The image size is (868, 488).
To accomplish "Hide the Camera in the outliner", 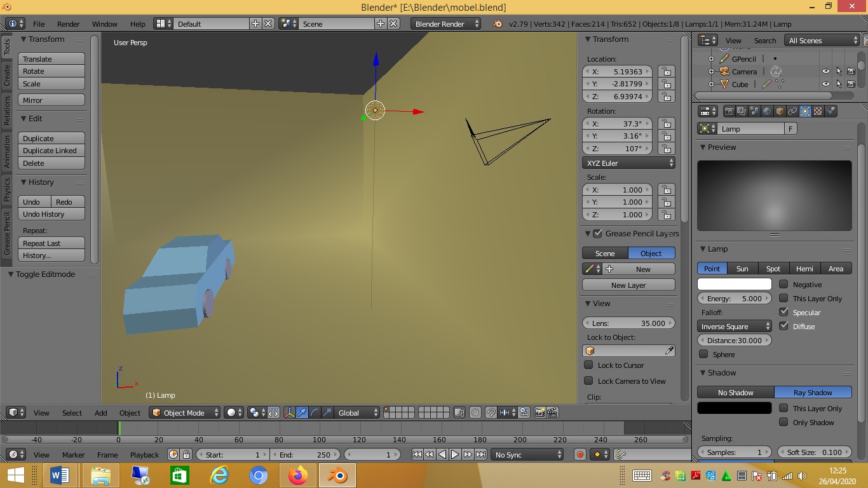I will pyautogui.click(x=825, y=71).
